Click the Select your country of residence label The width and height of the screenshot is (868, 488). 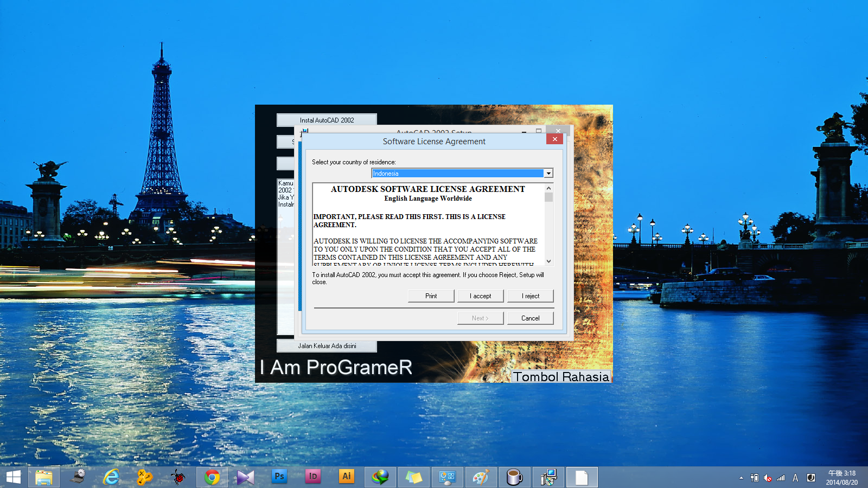point(354,162)
